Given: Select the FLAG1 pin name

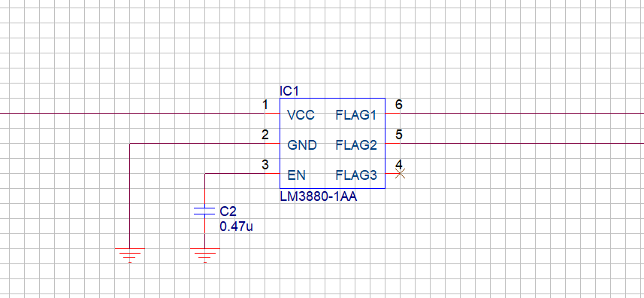Looking at the screenshot, I should click(355, 115).
